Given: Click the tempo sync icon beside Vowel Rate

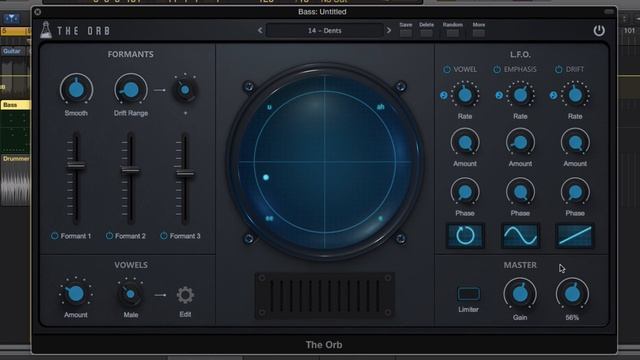Looking at the screenshot, I should click(444, 95).
